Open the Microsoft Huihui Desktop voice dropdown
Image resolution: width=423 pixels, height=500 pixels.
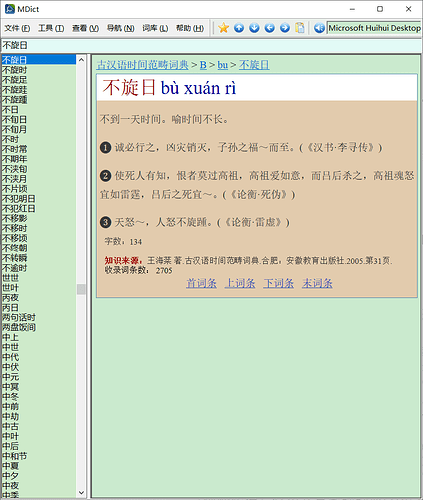pos(374,28)
